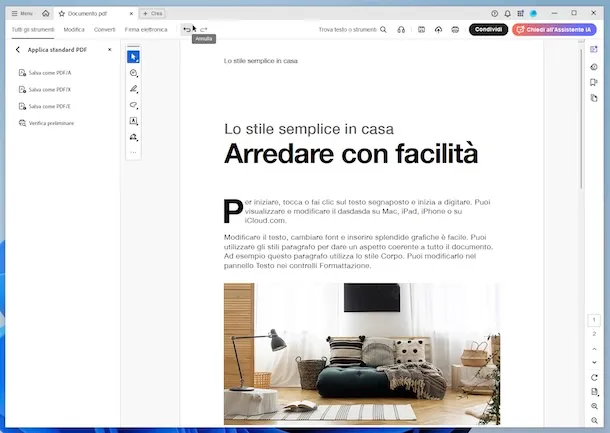Open the notifications bell
Viewport: 610px width, 433px height.
[507, 14]
